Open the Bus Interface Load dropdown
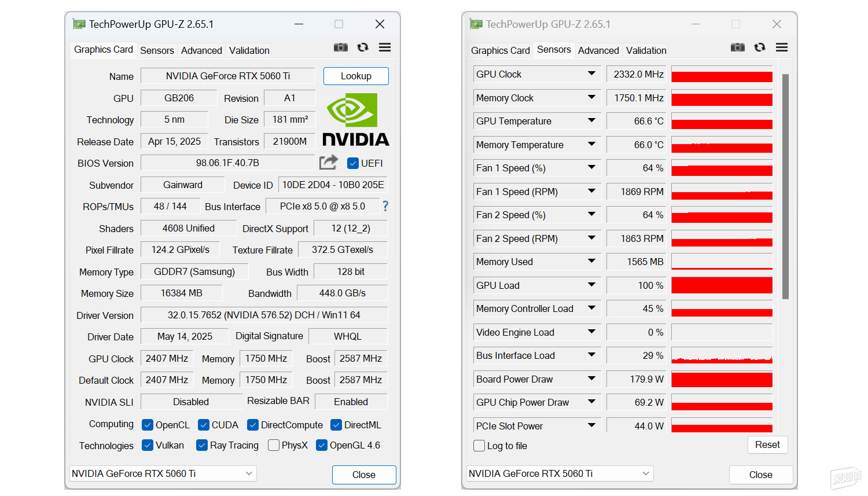Image resolution: width=868 pixels, height=496 pixels. [591, 355]
